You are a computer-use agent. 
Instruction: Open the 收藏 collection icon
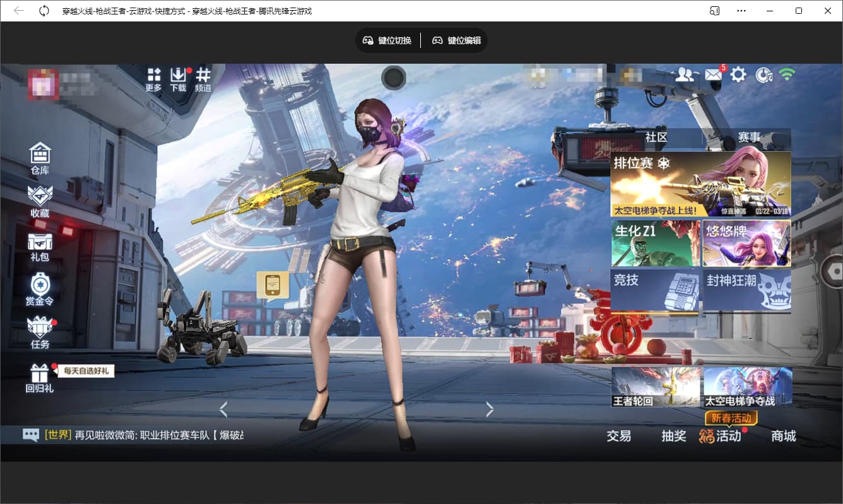point(40,201)
